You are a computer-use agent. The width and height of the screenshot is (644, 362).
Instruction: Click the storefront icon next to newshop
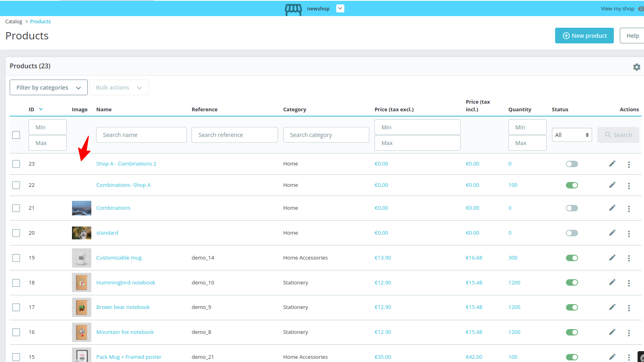click(292, 8)
